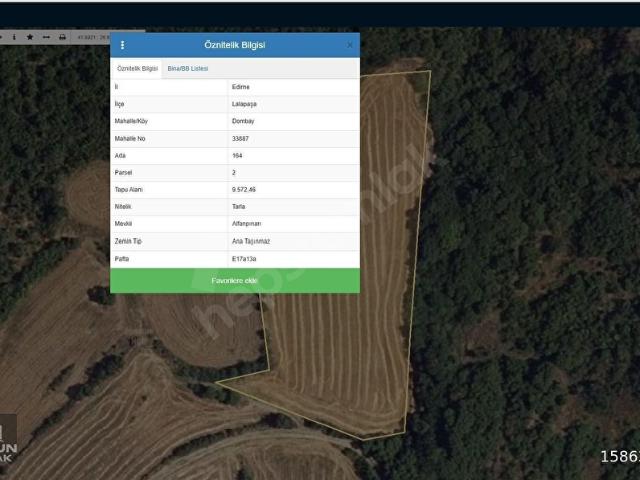Print the map with printer icon
The image size is (640, 480).
coord(62,37)
